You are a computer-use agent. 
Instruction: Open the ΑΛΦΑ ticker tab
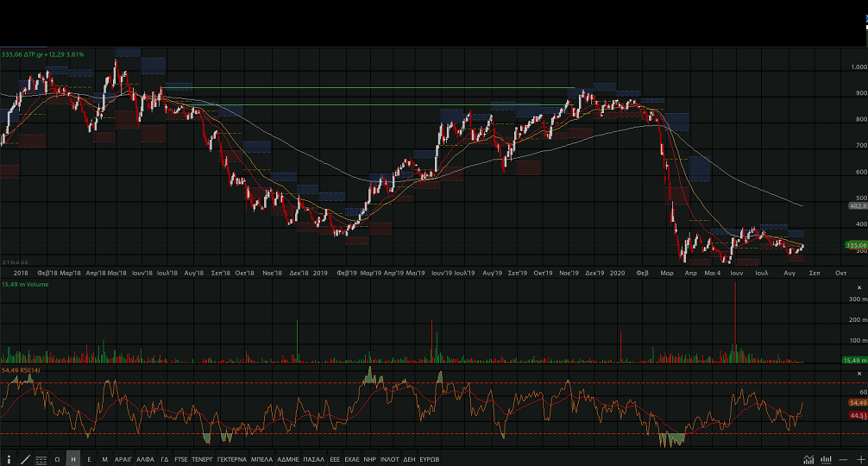[x=145, y=459]
